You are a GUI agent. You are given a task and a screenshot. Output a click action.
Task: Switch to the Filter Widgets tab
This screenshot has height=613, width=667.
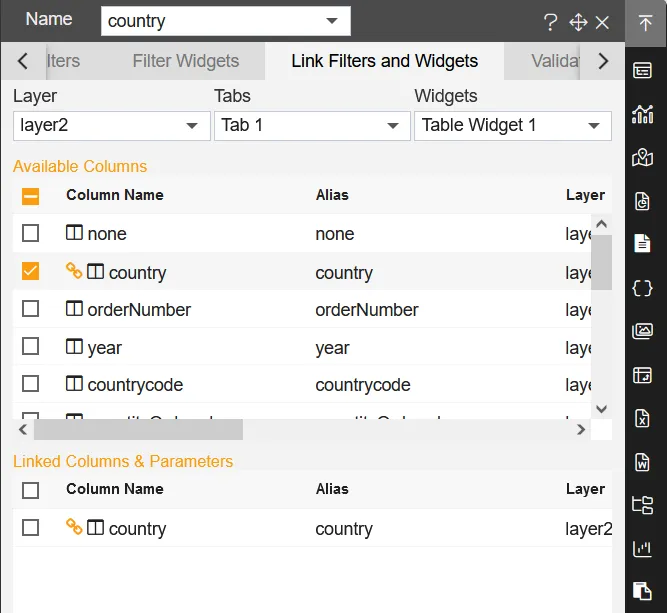186,61
